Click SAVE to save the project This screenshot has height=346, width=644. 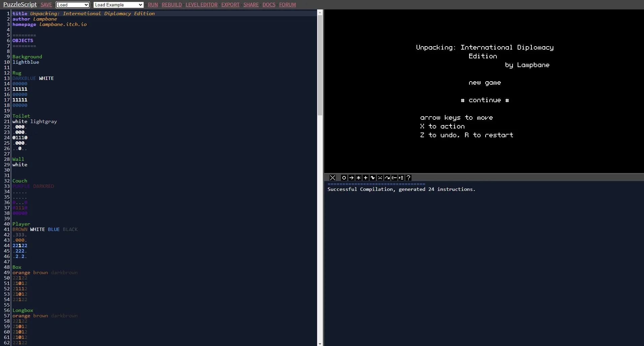tap(46, 5)
